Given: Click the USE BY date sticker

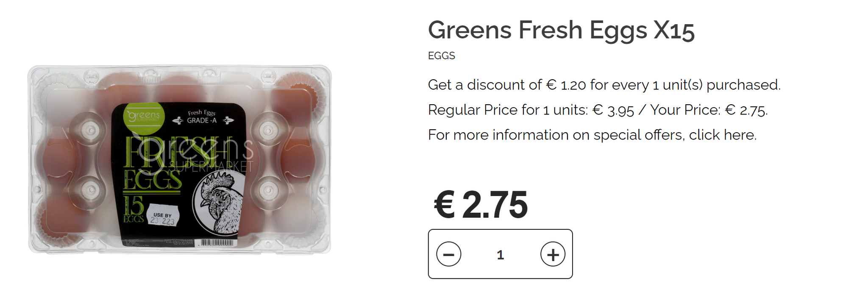Looking at the screenshot, I should (x=163, y=218).
